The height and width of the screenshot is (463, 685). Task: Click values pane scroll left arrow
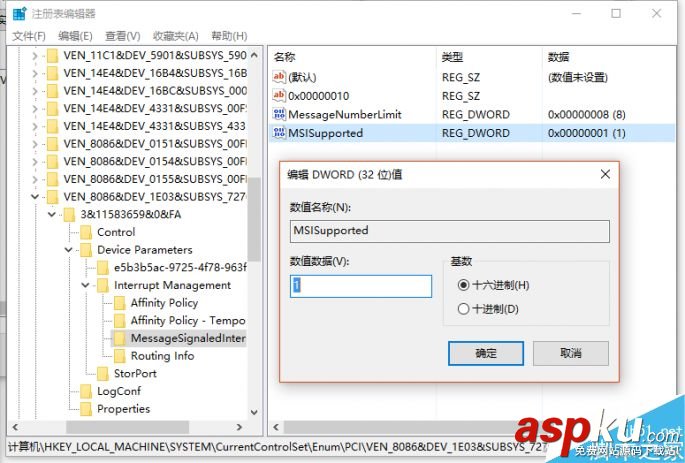[276, 427]
